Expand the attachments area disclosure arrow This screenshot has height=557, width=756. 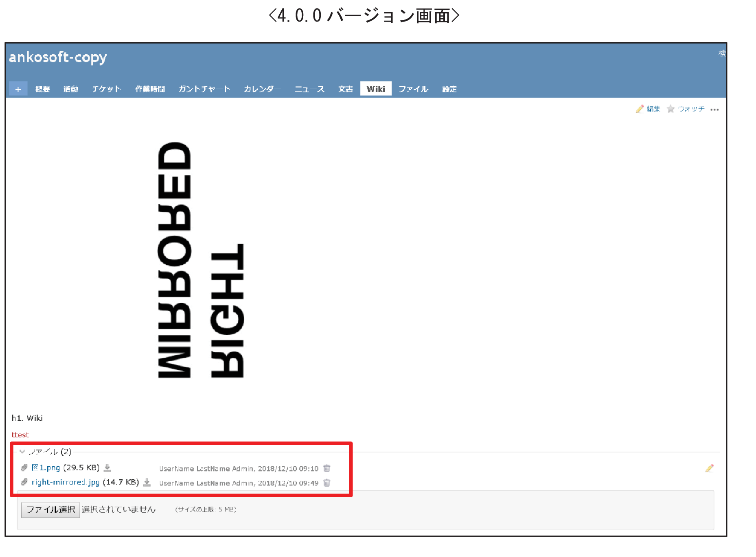point(22,452)
